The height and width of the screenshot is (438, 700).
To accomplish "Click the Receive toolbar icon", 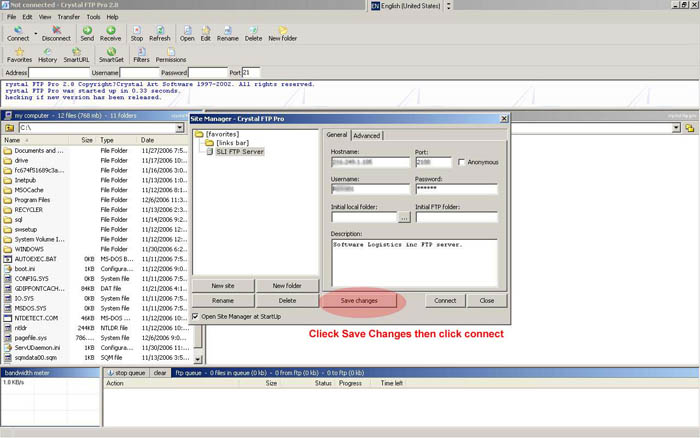I will point(111,33).
